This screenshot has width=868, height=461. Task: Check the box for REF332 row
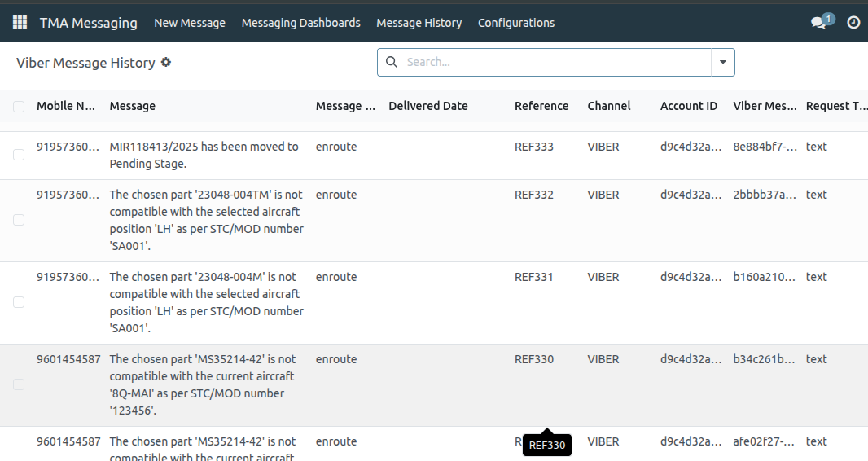point(19,220)
